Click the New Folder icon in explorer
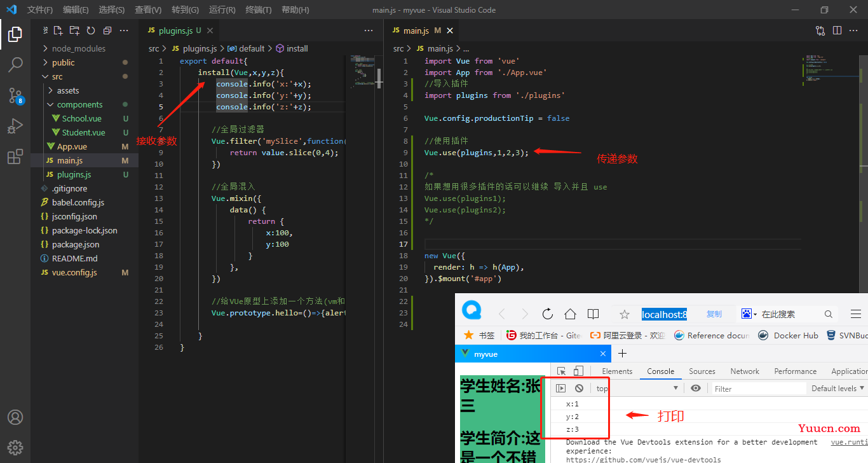Image resolution: width=868 pixels, height=463 pixels. click(74, 31)
